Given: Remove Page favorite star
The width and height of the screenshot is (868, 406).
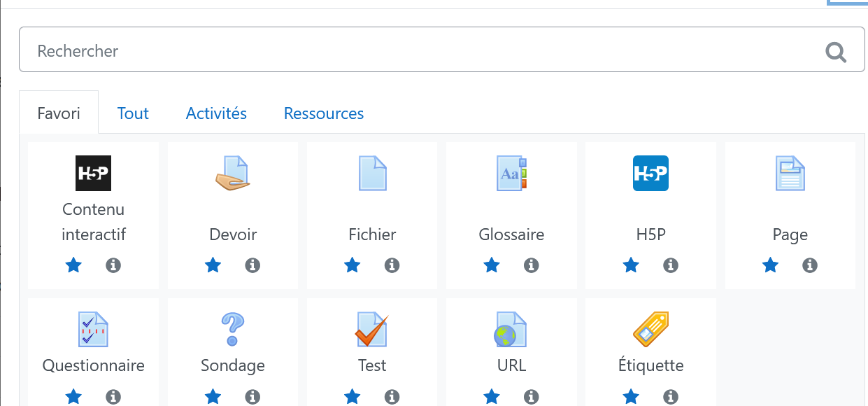Looking at the screenshot, I should [770, 265].
